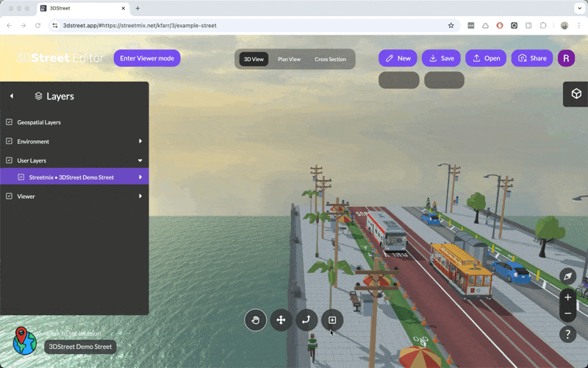Open help with the question mark

pos(567,334)
